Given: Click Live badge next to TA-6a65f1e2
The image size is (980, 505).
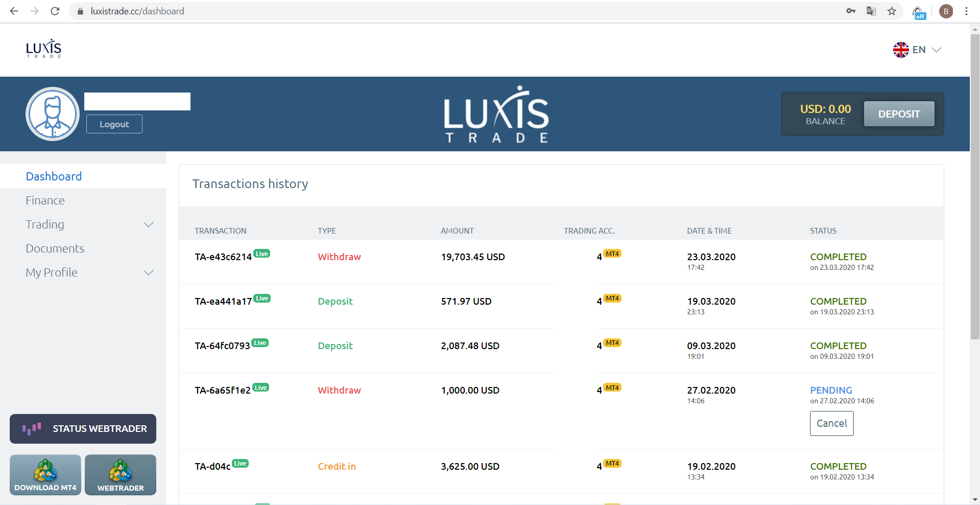Looking at the screenshot, I should click(261, 387).
